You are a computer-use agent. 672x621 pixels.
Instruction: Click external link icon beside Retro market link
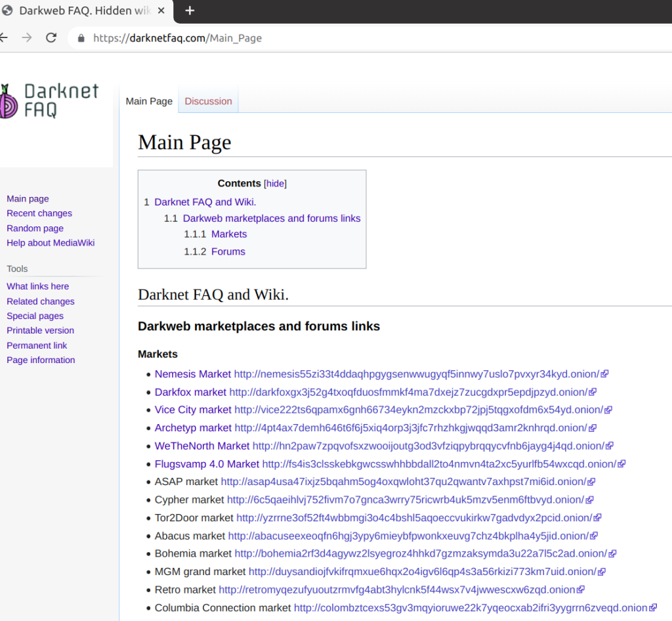coord(580,589)
